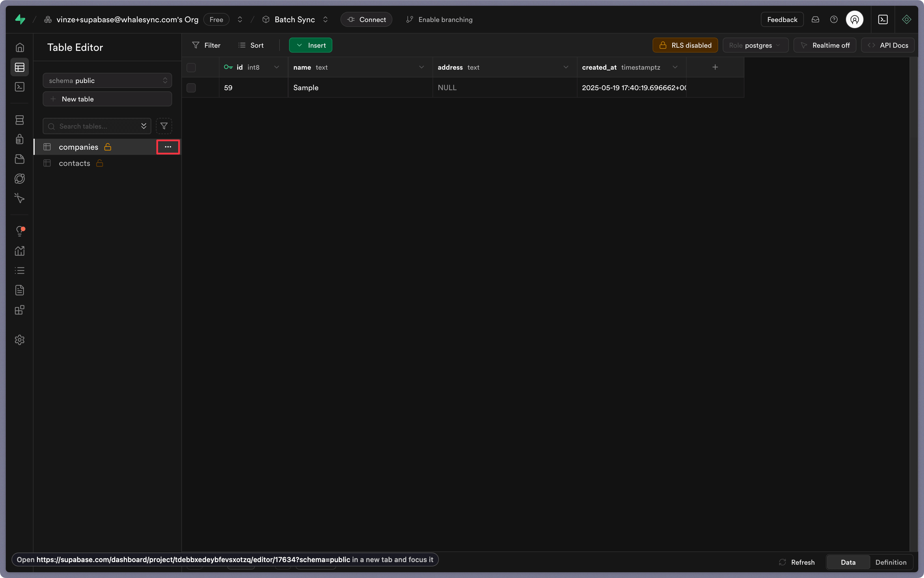Check the row 59 checkbox
Image resolution: width=924 pixels, height=578 pixels.
click(x=191, y=88)
